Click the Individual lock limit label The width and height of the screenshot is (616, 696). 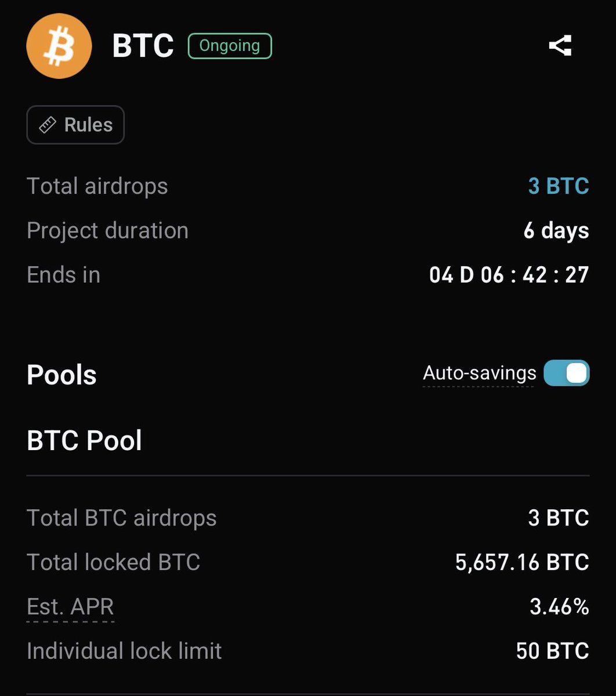click(124, 651)
